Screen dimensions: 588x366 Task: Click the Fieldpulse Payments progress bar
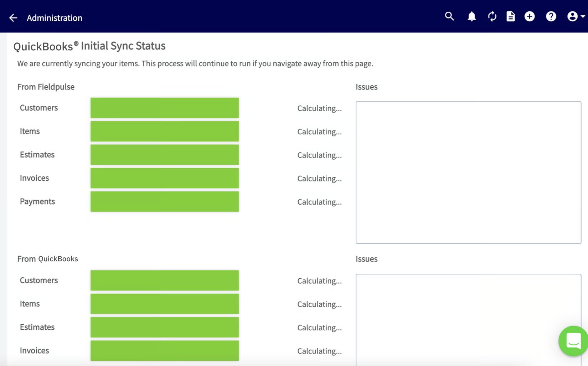[x=165, y=202]
